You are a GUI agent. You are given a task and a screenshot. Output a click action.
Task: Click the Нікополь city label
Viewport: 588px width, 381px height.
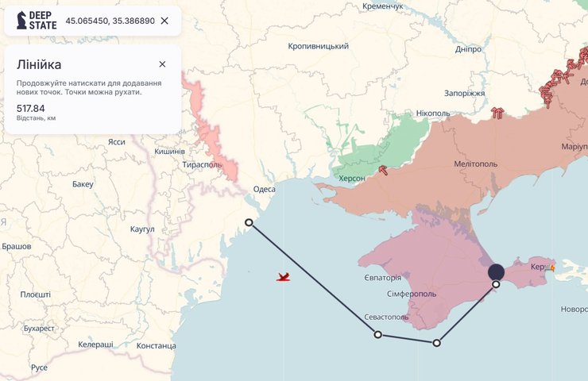[433, 114]
